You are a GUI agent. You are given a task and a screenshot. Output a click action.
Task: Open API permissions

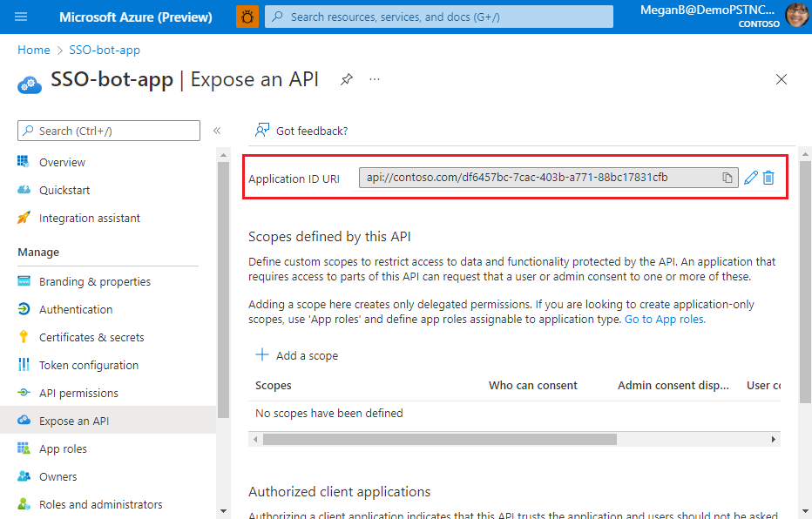78,394
